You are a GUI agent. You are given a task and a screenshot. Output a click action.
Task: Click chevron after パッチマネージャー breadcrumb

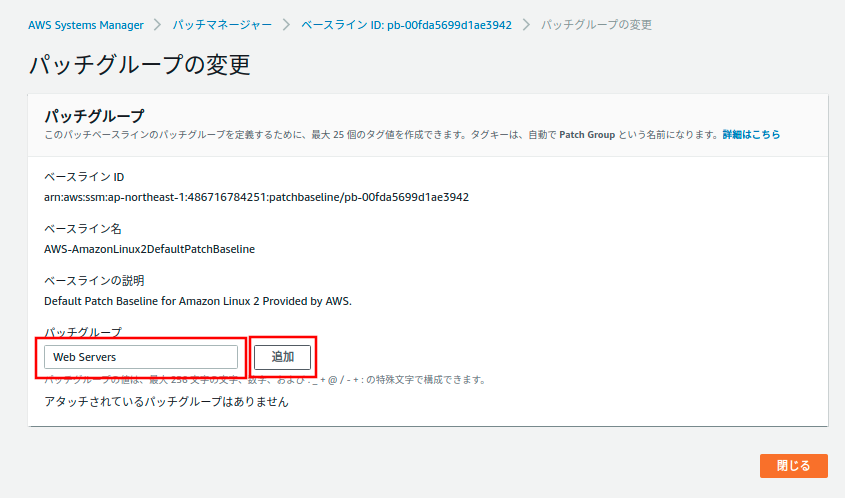285,24
